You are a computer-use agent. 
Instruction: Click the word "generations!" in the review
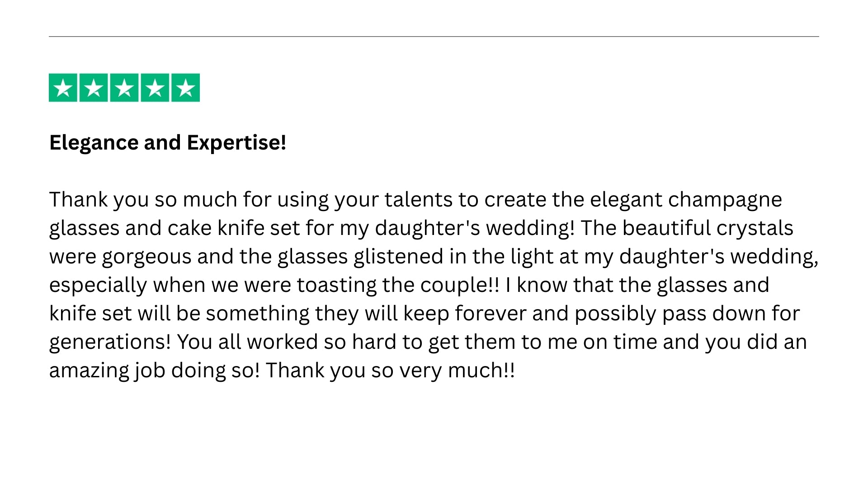tap(110, 342)
